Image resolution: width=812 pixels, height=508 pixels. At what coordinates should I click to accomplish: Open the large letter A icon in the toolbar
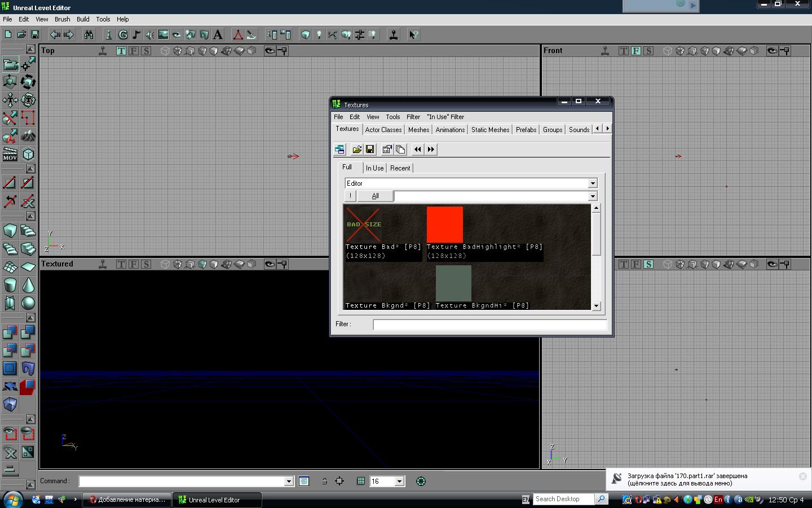click(x=218, y=34)
